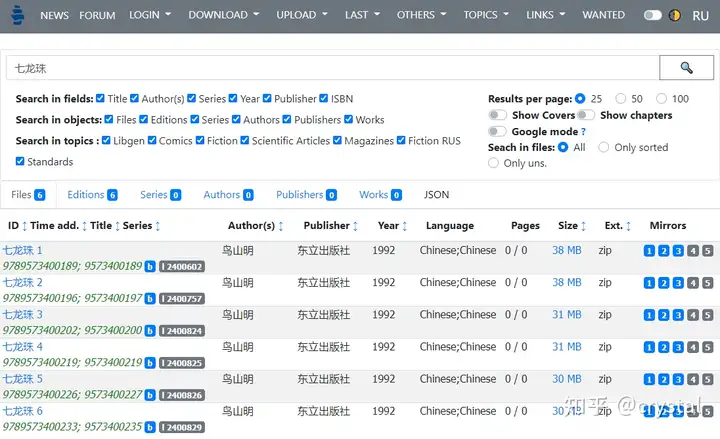Click the 'b' badge in 七龙珠 3 row

[150, 331]
